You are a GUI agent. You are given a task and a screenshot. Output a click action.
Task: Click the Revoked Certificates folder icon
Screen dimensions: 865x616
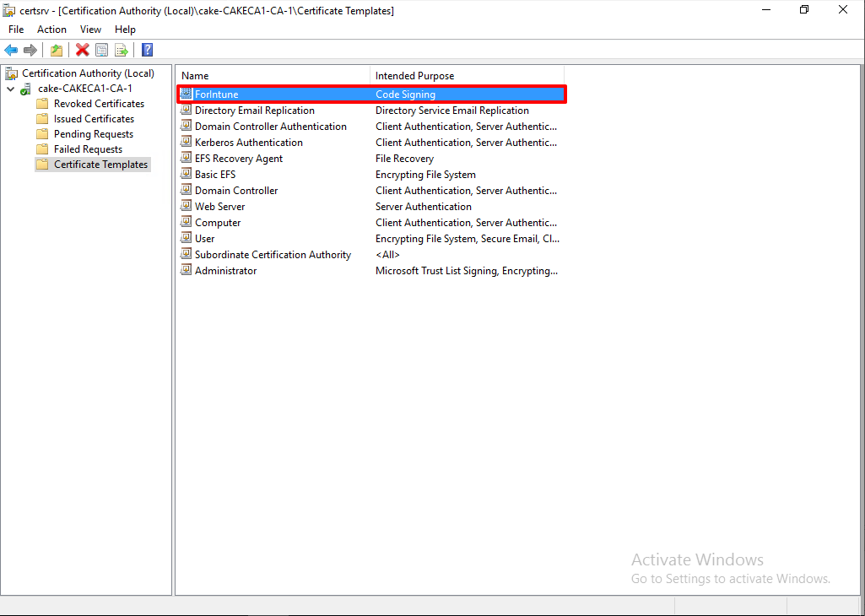[42, 104]
